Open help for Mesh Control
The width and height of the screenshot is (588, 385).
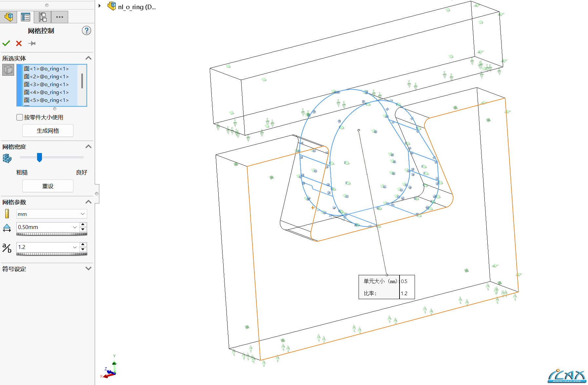pos(86,31)
